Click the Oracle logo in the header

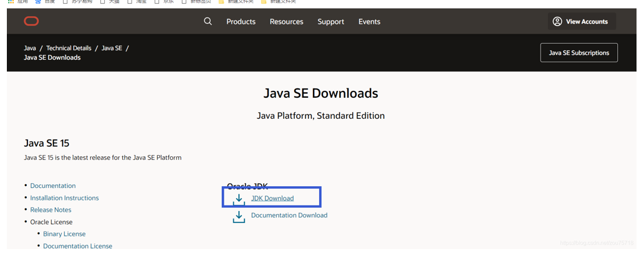[x=31, y=21]
